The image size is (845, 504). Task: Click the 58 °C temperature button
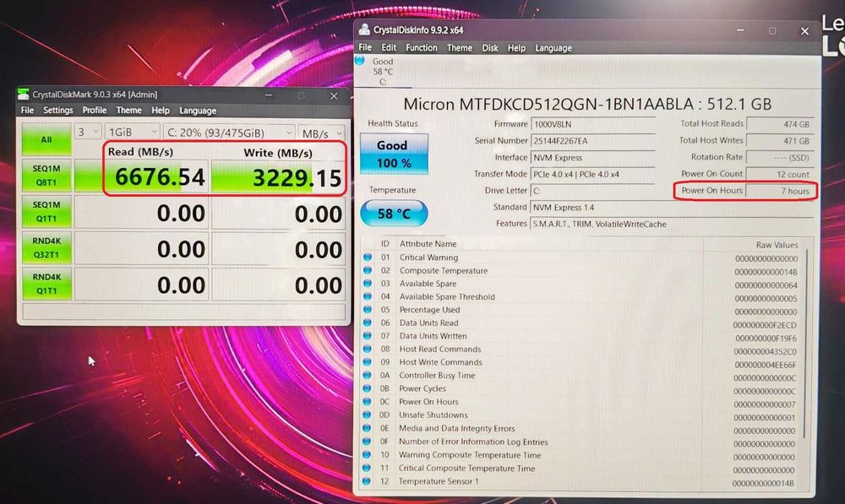(394, 214)
